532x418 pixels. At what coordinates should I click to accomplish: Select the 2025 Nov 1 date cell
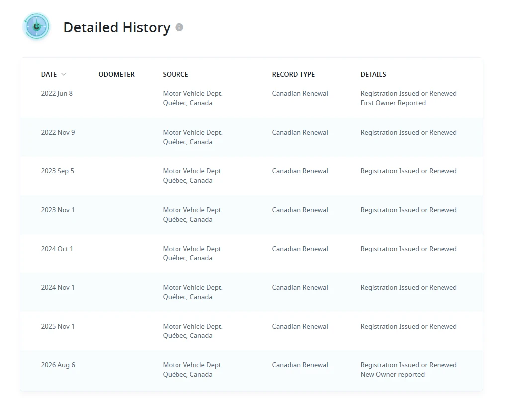tap(57, 326)
